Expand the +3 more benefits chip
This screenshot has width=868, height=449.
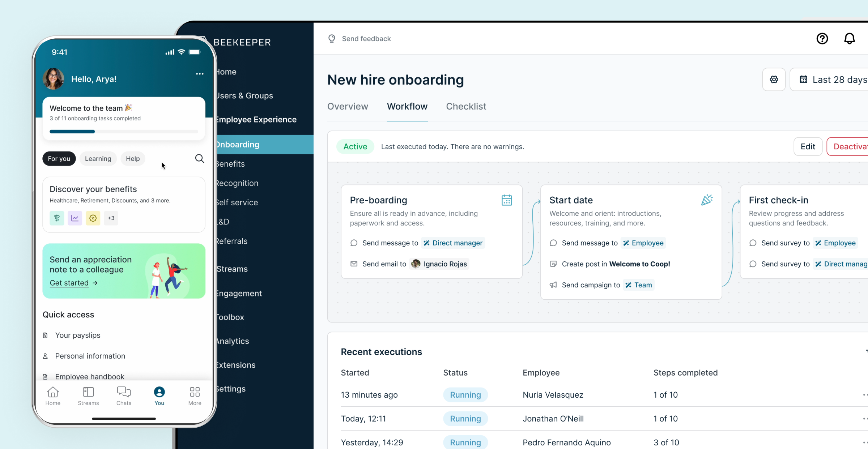click(x=111, y=218)
